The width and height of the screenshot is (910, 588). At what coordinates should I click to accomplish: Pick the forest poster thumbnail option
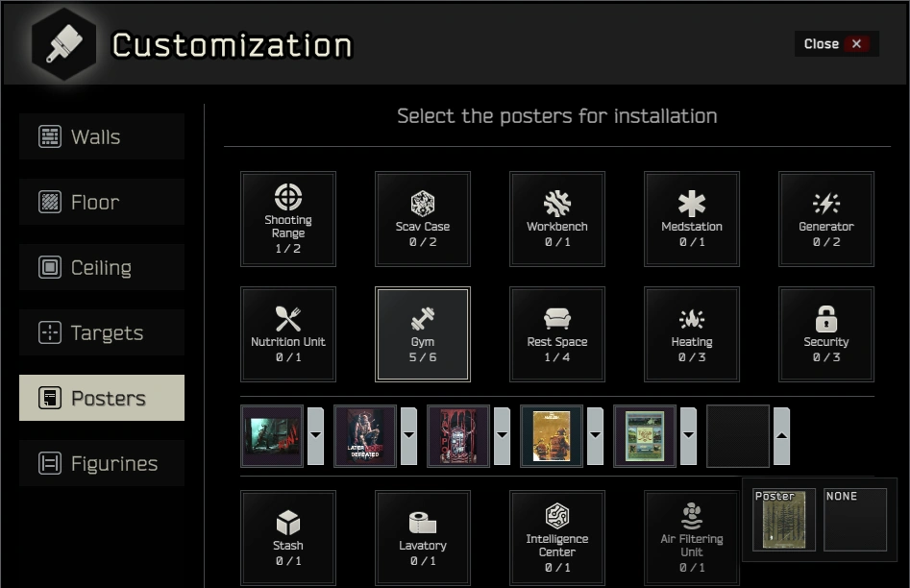tap(784, 520)
